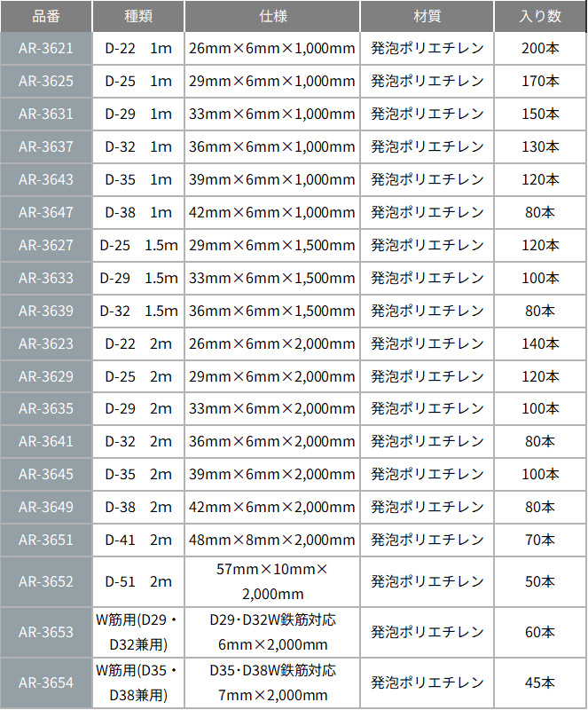Click the 26mm×6mm×1,000mm spec cell
Viewport: 588px width, 710px height.
tap(272, 49)
